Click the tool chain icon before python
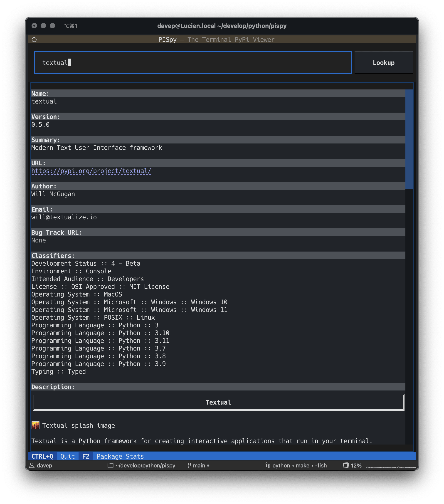444x504 pixels. 268,466
